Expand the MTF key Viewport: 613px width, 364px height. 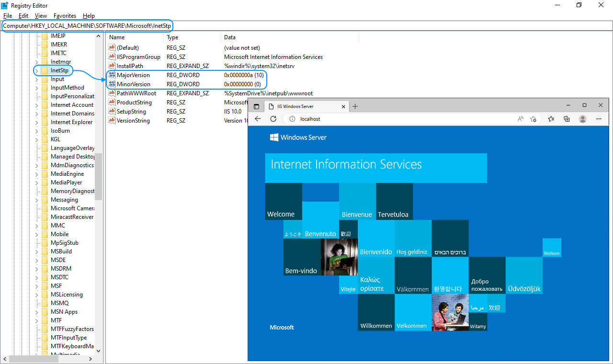coord(37,320)
